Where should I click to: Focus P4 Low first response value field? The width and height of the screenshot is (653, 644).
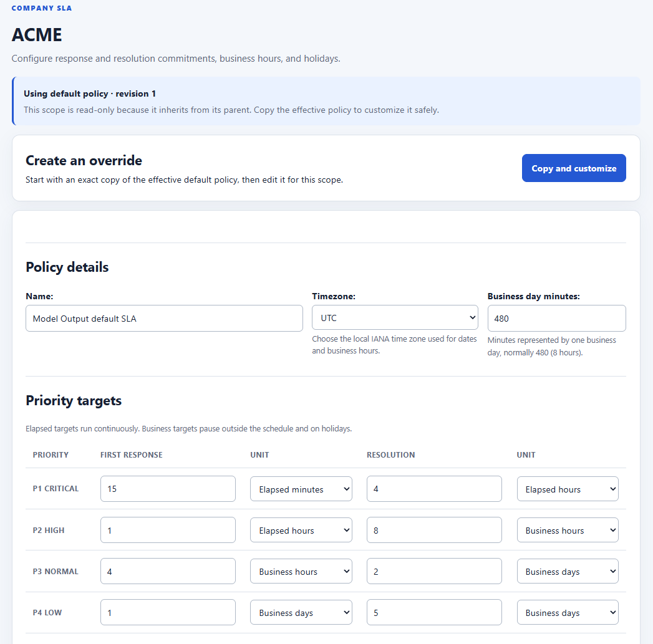(x=168, y=612)
